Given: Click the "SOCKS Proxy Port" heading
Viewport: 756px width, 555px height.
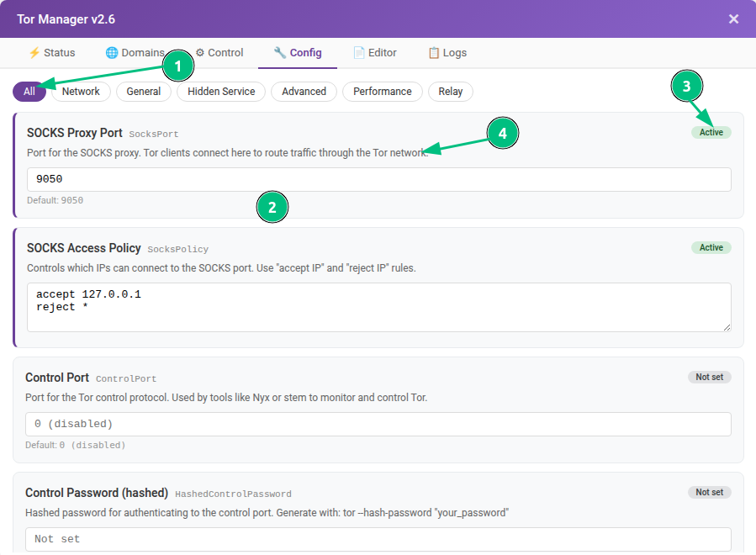Looking at the screenshot, I should point(75,133).
